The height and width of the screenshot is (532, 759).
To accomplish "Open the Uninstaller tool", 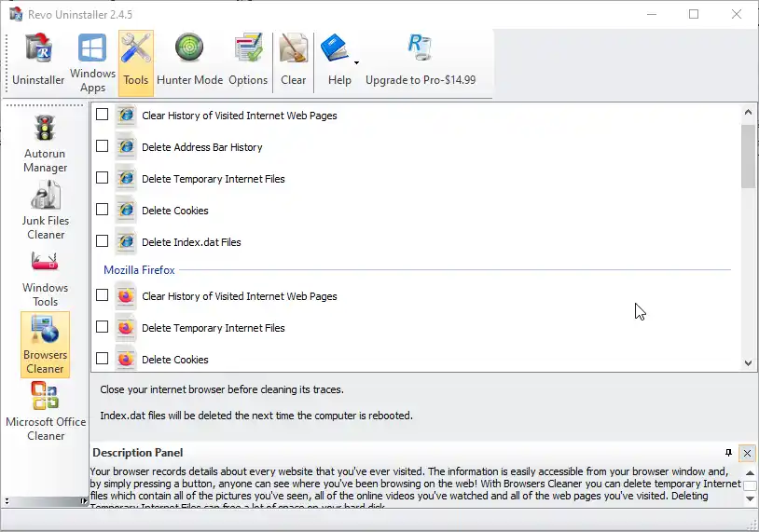I will [38, 61].
